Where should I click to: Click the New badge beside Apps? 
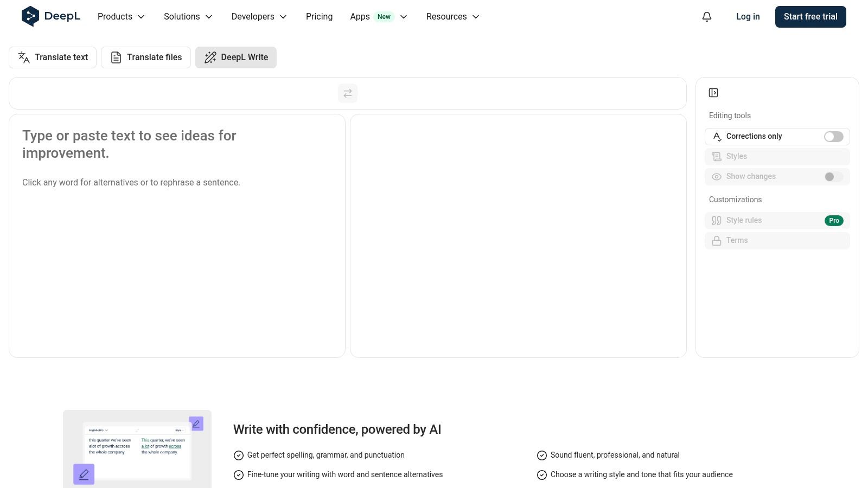point(384,17)
